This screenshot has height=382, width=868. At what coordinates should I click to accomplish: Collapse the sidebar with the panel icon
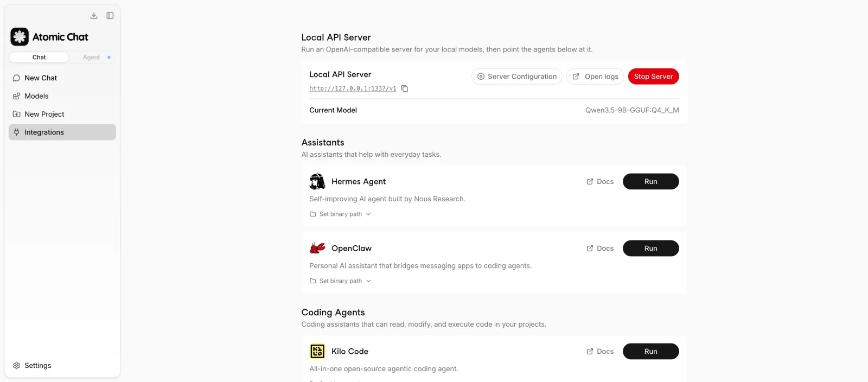pyautogui.click(x=110, y=16)
